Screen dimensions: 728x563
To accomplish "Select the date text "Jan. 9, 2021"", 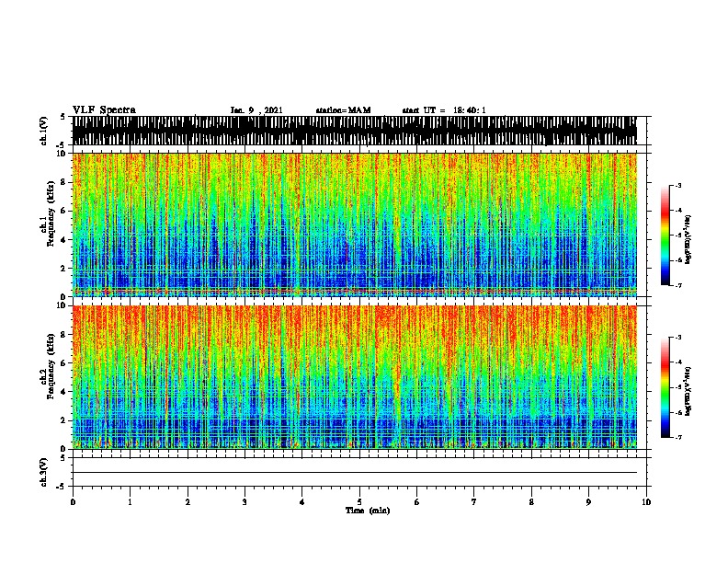I will pos(256,110).
